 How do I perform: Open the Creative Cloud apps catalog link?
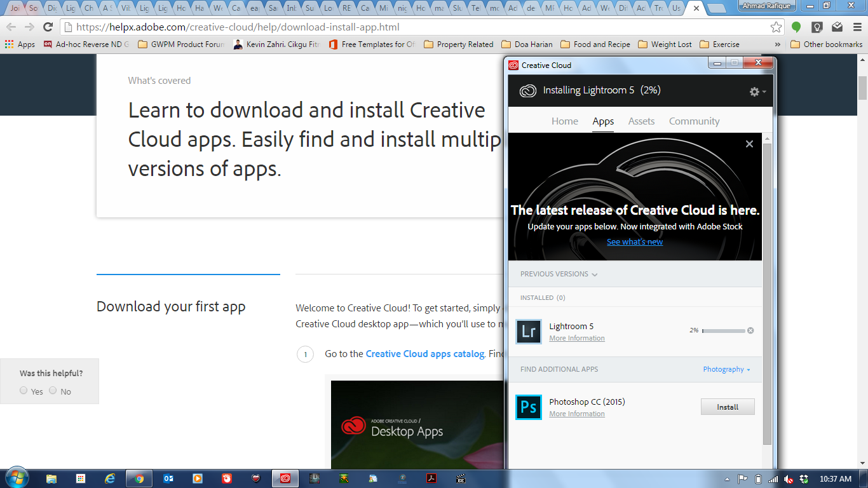tap(425, 354)
